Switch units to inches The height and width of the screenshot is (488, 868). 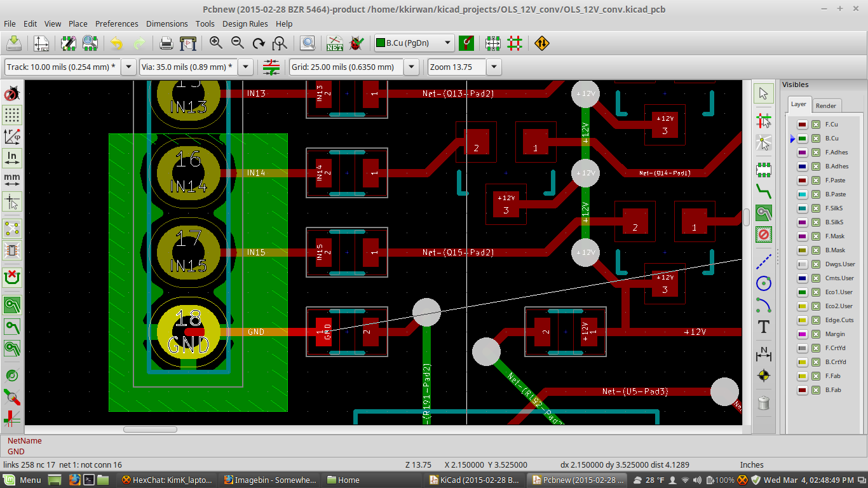[x=11, y=158]
